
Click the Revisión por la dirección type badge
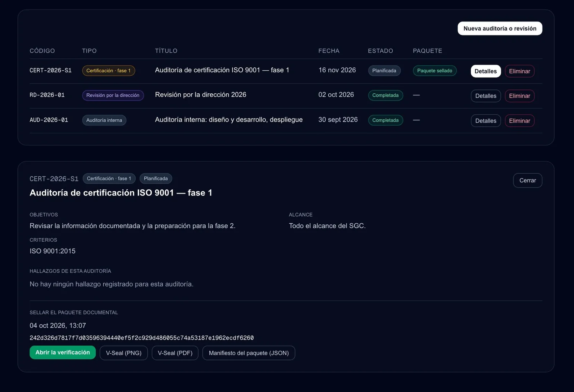tap(113, 95)
